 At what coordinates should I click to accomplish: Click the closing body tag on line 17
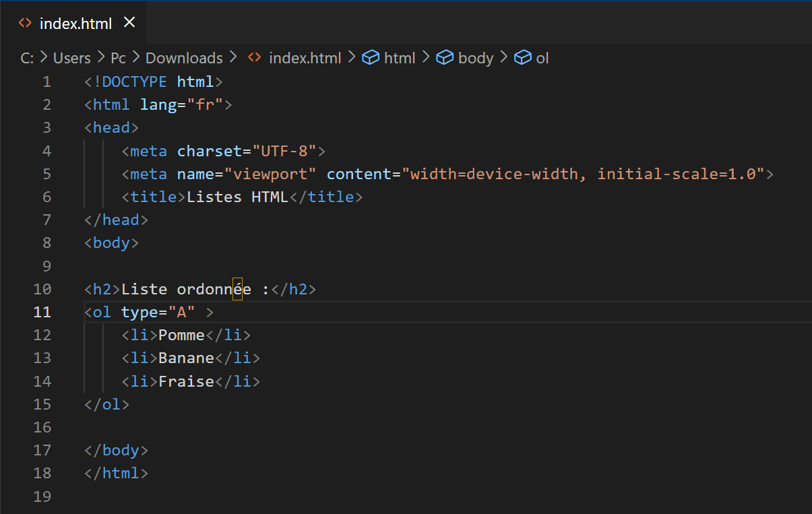point(117,451)
